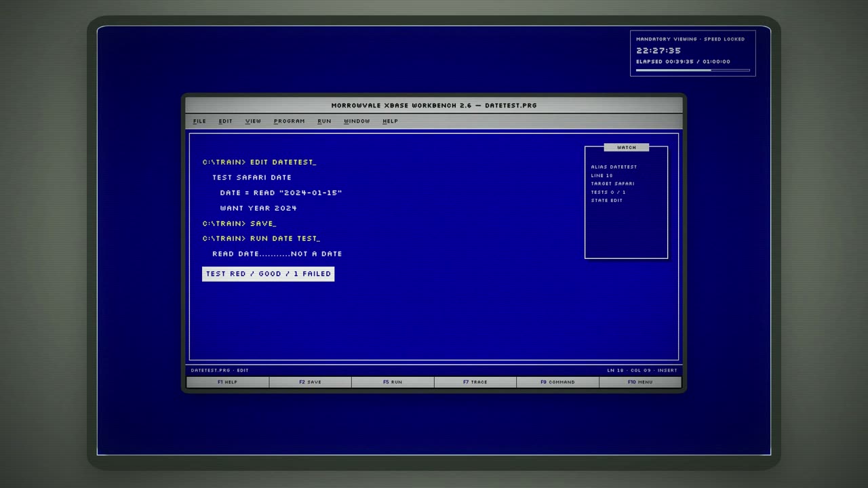The width and height of the screenshot is (868, 488).
Task: Click "TESTS 0 / 1" in the Watch panel
Action: pyautogui.click(x=608, y=192)
